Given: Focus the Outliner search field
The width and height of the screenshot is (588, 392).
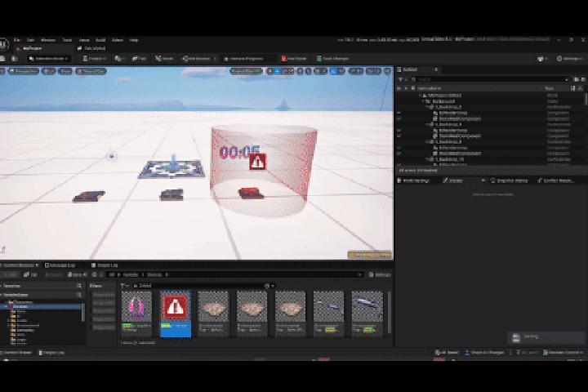Looking at the screenshot, I should [x=491, y=79].
